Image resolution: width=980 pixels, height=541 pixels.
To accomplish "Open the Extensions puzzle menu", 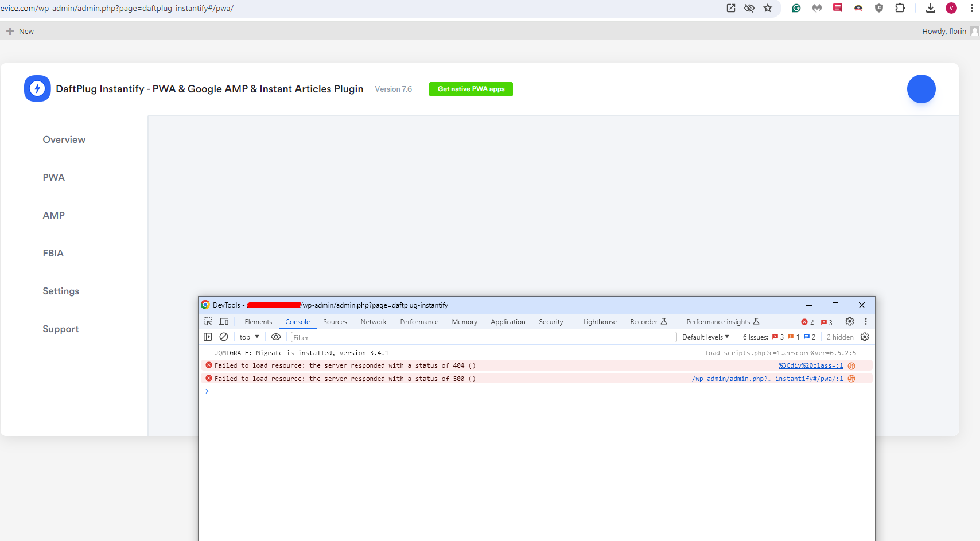I will [900, 8].
